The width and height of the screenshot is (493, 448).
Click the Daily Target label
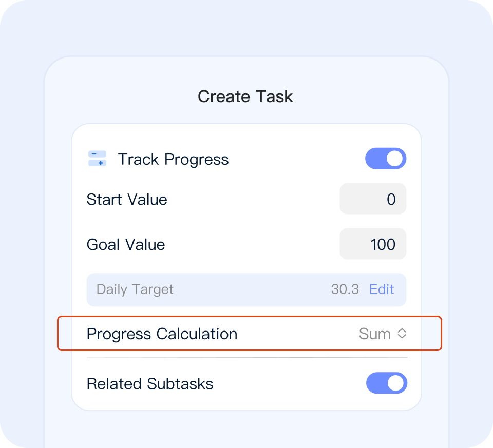click(x=135, y=289)
